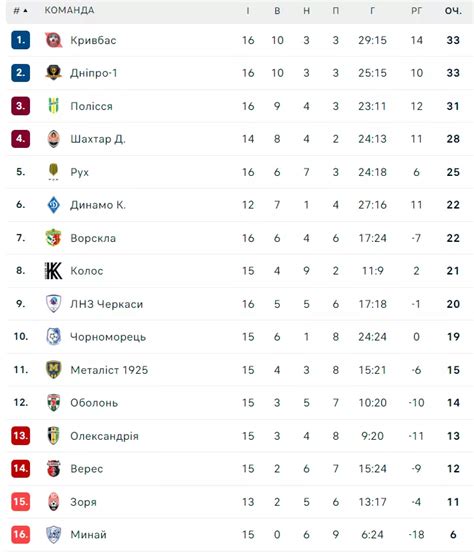The width and height of the screenshot is (474, 555).
Task: Open the ЛНЗ Черкаси team link
Action: 107,304
